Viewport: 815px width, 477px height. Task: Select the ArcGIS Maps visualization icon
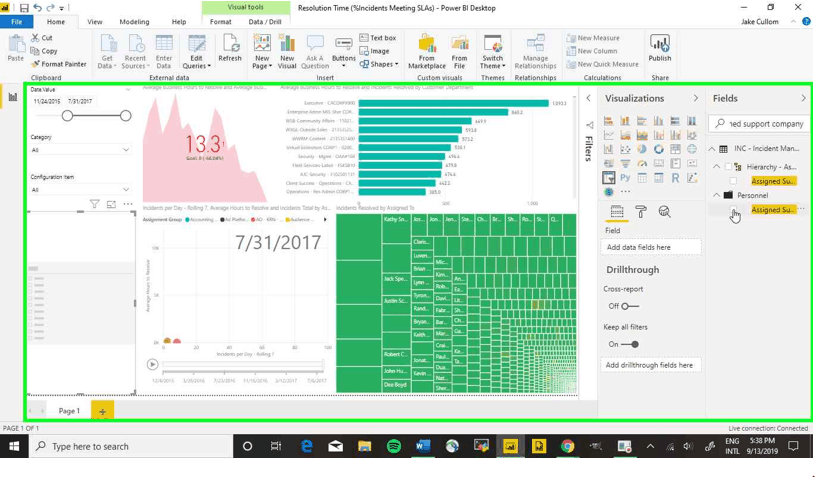(608, 192)
